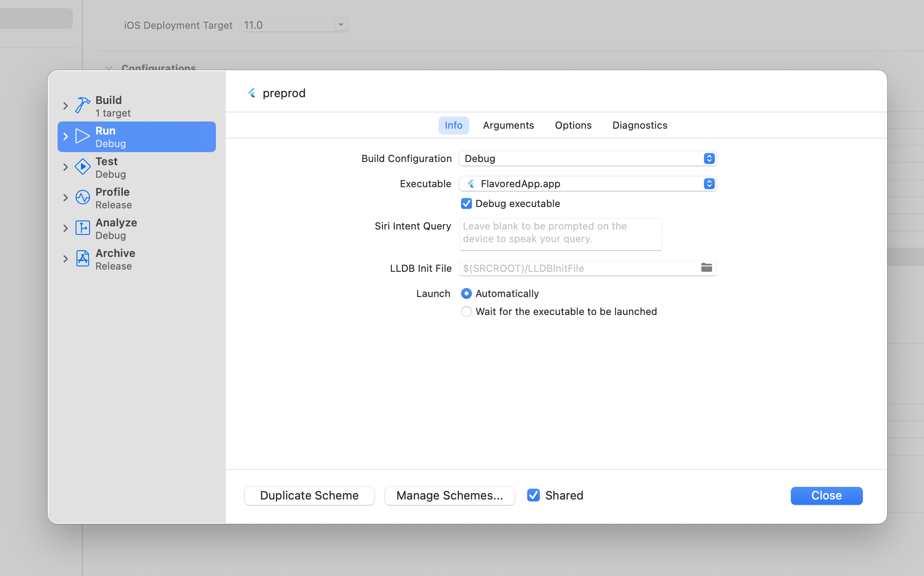Select the Automatically launch radio button
This screenshot has width=924, height=576.
coord(466,293)
